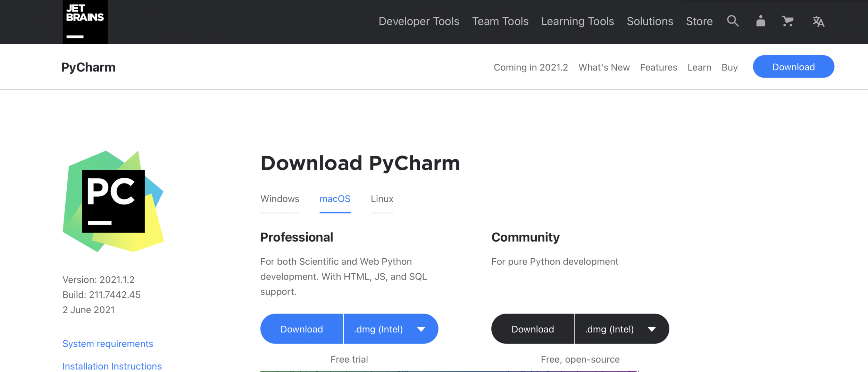Open the Coming in 2021.2 page

point(531,67)
